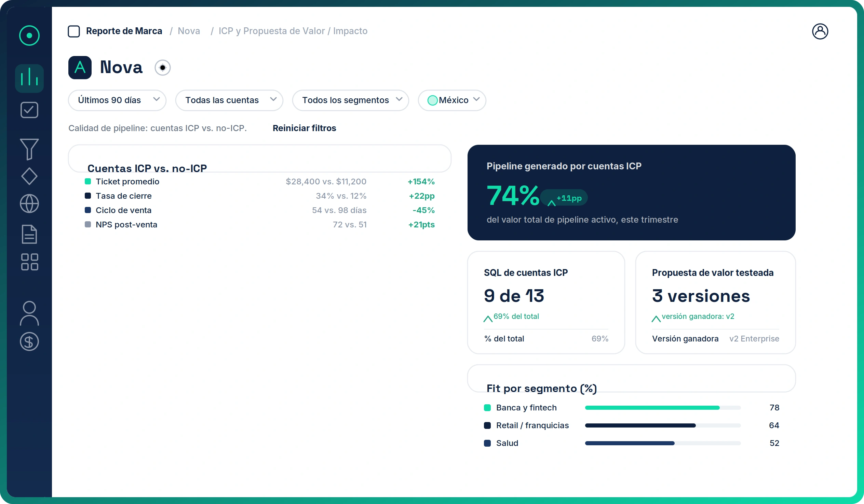Click the Banca y fintech legend swatch
Image resolution: width=864 pixels, height=504 pixels.
click(487, 408)
